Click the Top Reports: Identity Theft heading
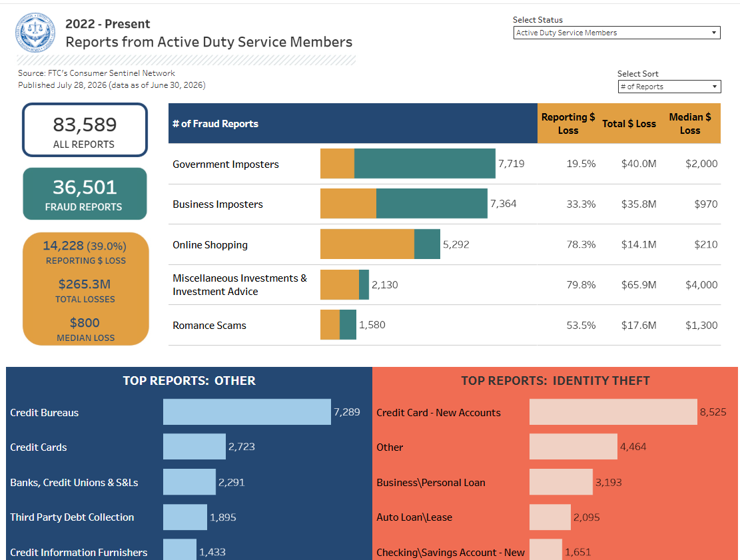Viewport: 740px width, 560px height. 555,381
